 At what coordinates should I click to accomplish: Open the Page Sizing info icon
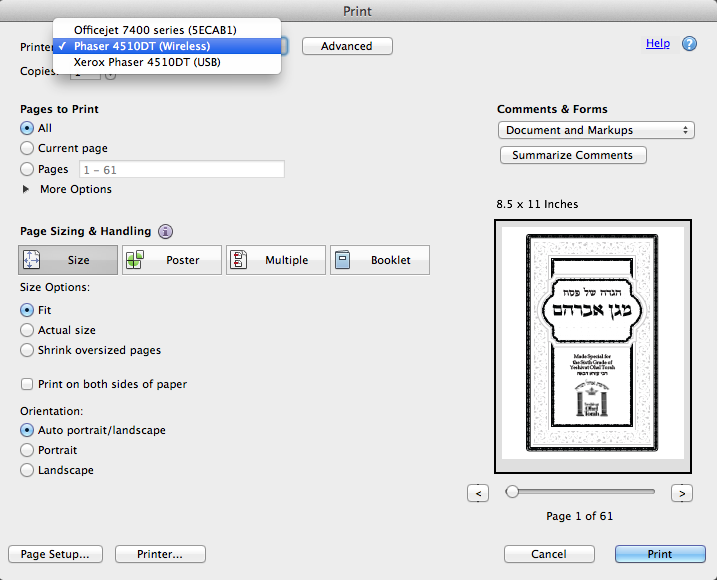[166, 231]
